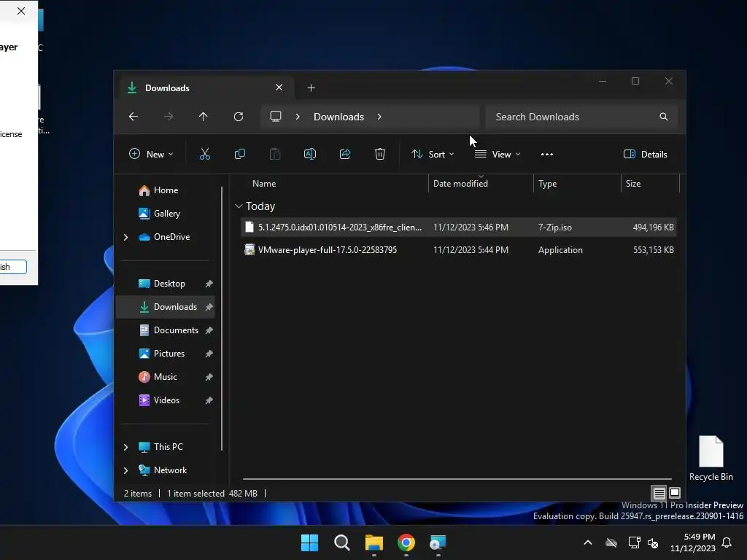The width and height of the screenshot is (747, 560).
Task: Open the taskbar clock and date
Action: click(693, 542)
